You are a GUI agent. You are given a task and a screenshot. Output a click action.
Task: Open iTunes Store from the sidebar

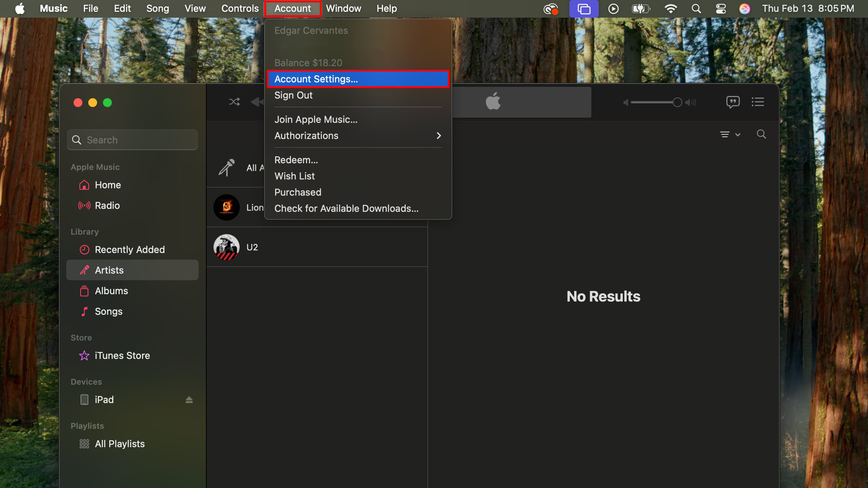pos(122,356)
